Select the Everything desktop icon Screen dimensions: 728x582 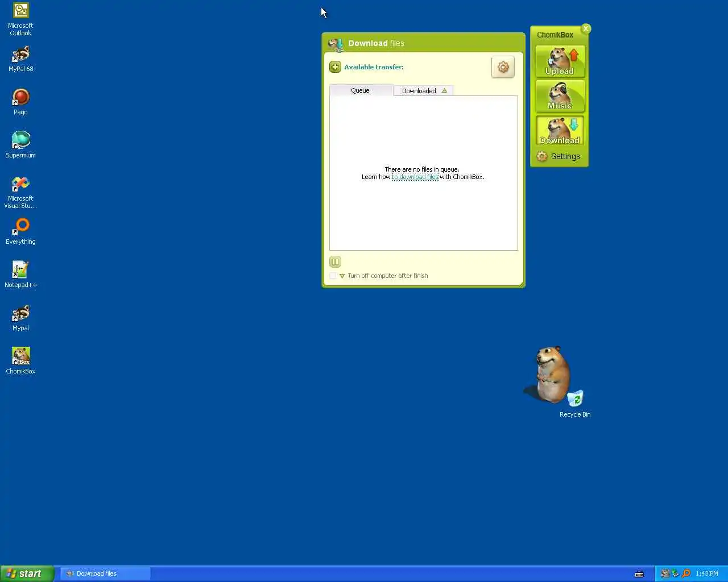20,232
